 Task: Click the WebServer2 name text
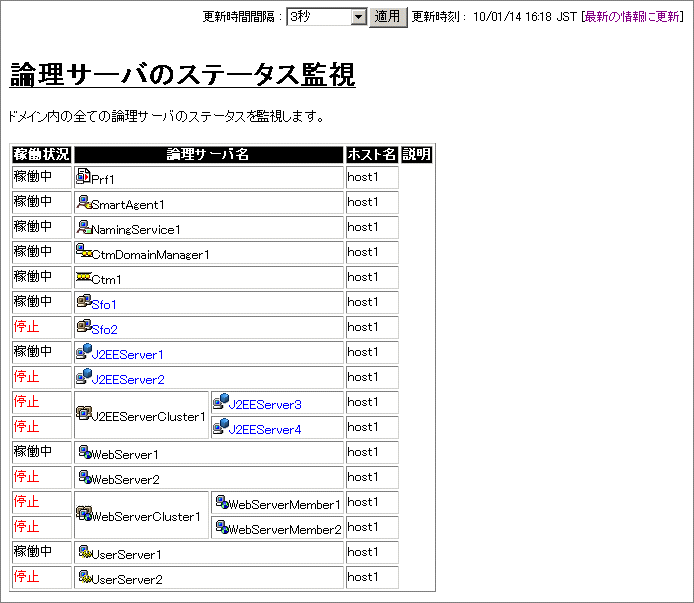125,480
